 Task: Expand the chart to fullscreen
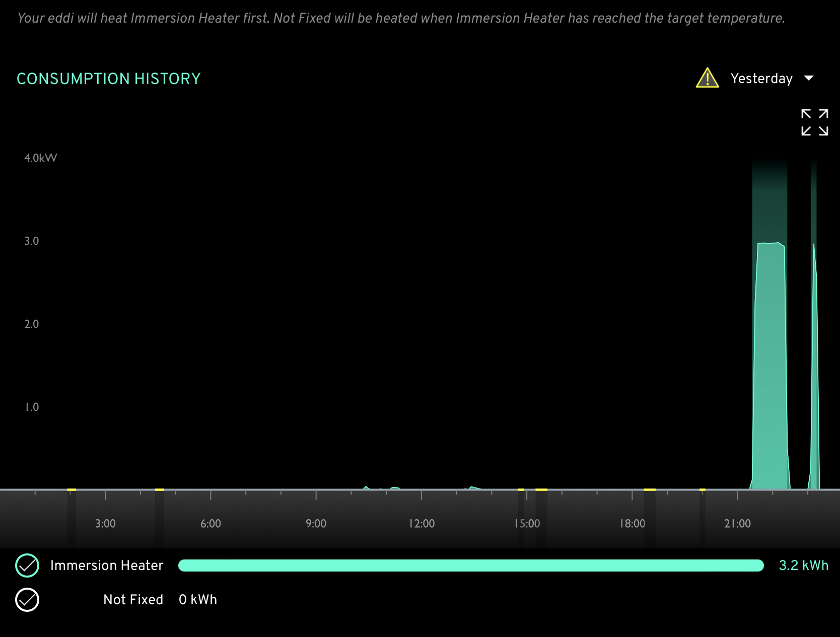pyautogui.click(x=814, y=122)
